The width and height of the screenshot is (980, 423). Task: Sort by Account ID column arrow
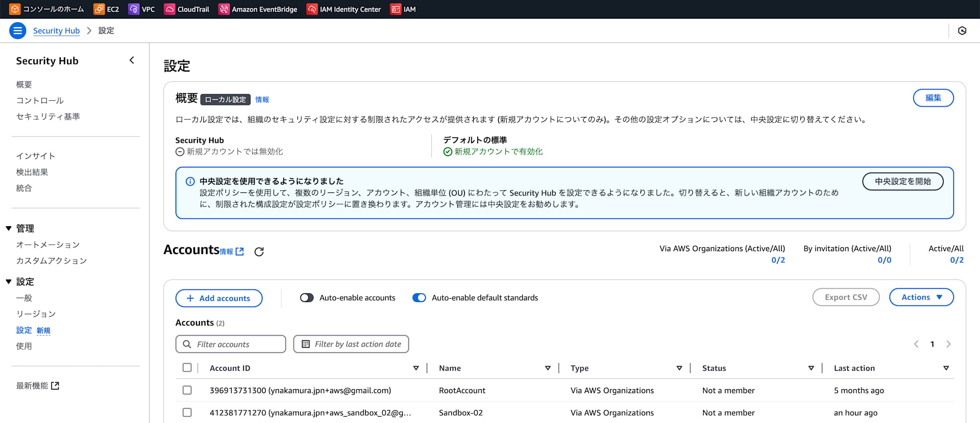tap(416, 368)
